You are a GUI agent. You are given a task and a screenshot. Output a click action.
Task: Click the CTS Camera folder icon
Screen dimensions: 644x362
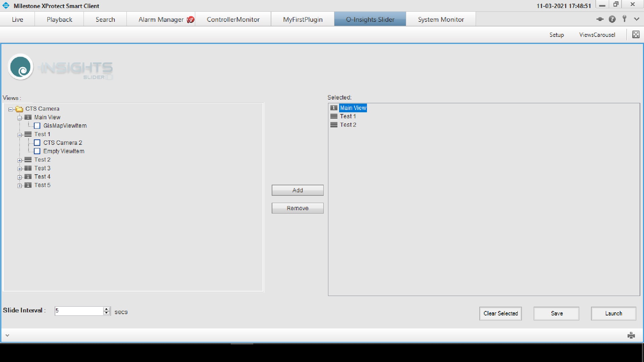click(x=19, y=109)
